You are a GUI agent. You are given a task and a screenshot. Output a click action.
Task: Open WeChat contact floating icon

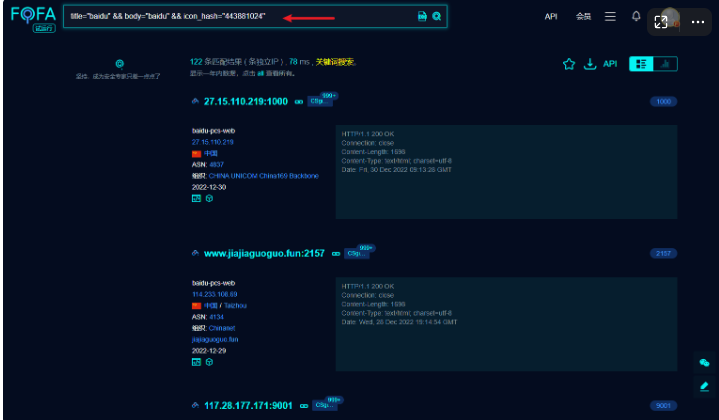click(704, 363)
